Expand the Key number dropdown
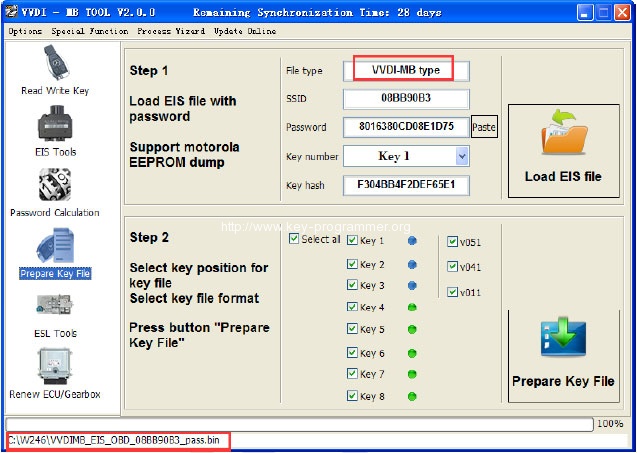The width and height of the screenshot is (637, 453). pos(461,156)
